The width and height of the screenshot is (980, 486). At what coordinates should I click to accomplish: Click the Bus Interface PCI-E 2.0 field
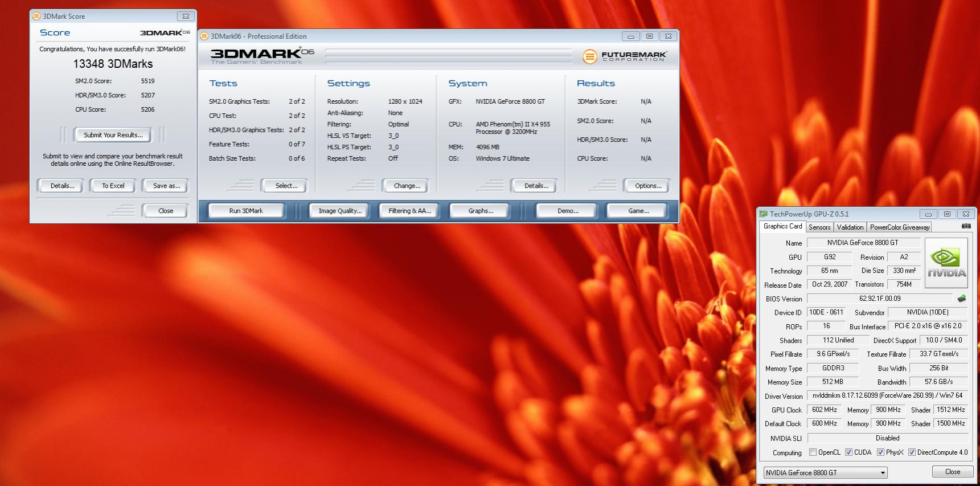928,326
